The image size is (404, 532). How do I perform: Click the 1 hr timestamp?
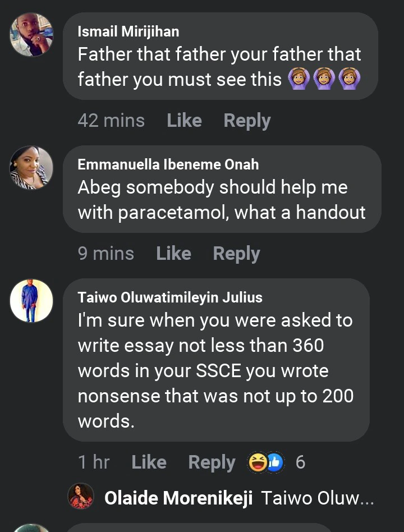point(94,462)
